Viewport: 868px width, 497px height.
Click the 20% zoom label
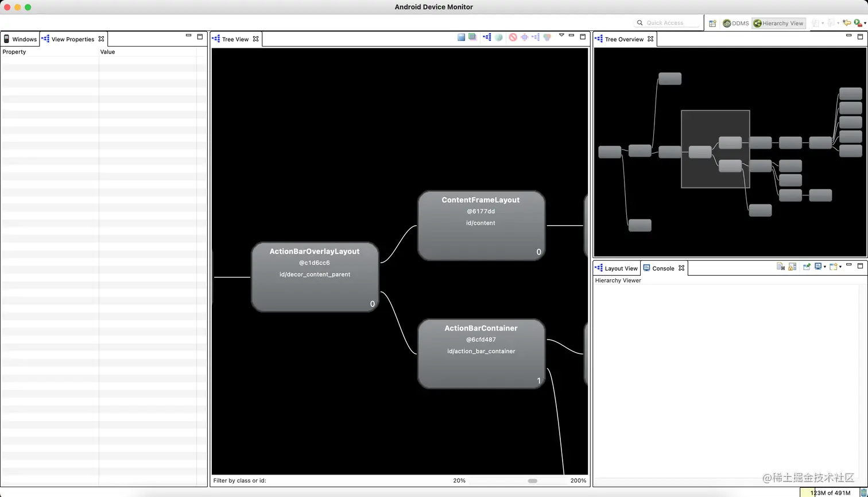click(x=459, y=480)
